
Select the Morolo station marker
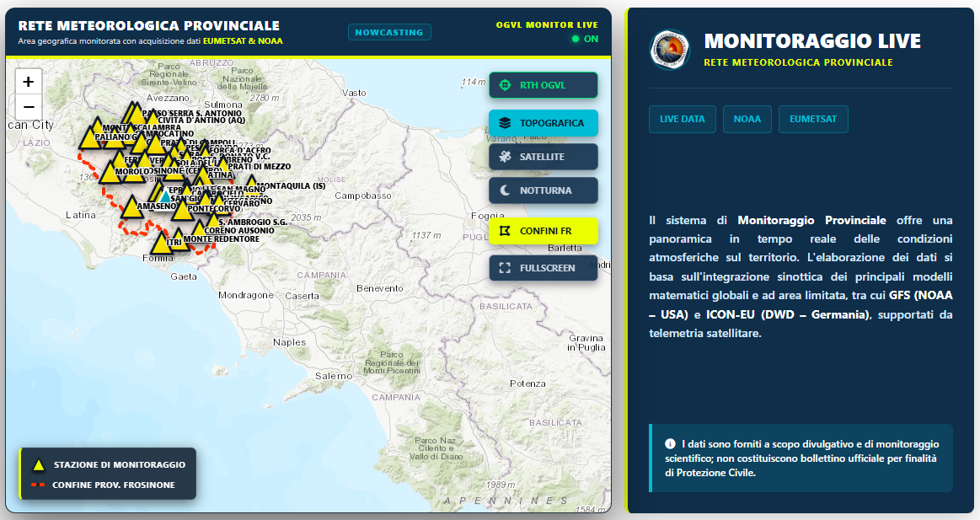point(110,173)
